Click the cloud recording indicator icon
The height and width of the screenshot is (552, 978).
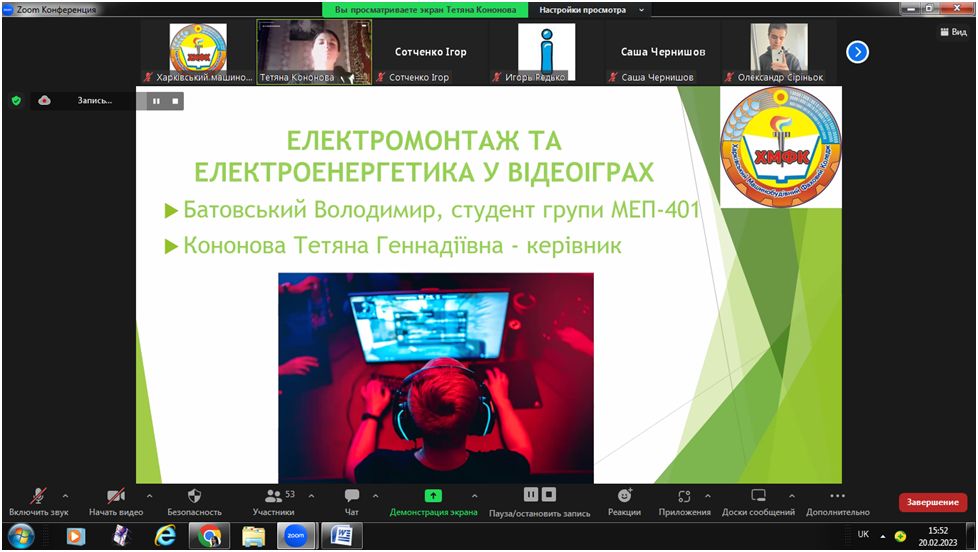44,100
